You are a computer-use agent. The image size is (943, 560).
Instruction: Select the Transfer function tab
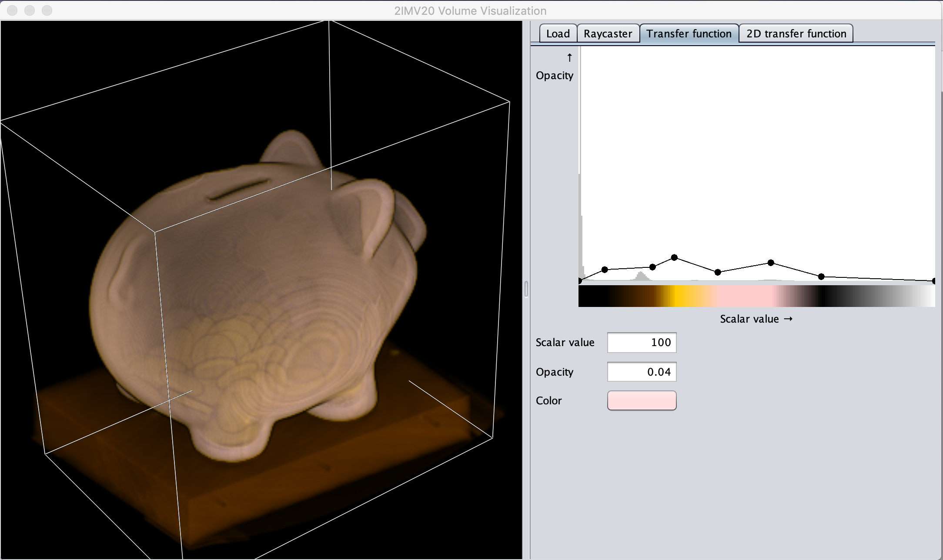(689, 33)
